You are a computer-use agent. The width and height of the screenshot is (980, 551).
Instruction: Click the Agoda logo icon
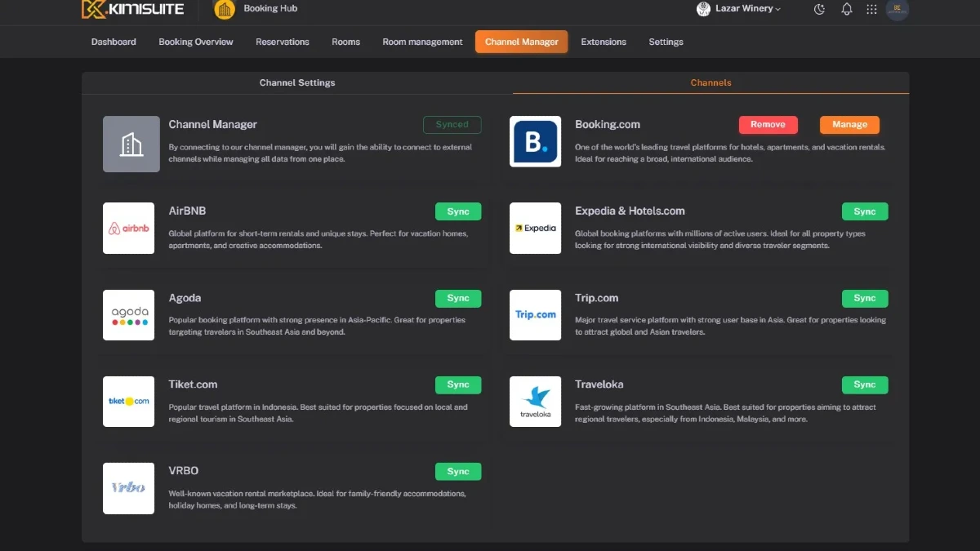pyautogui.click(x=129, y=315)
